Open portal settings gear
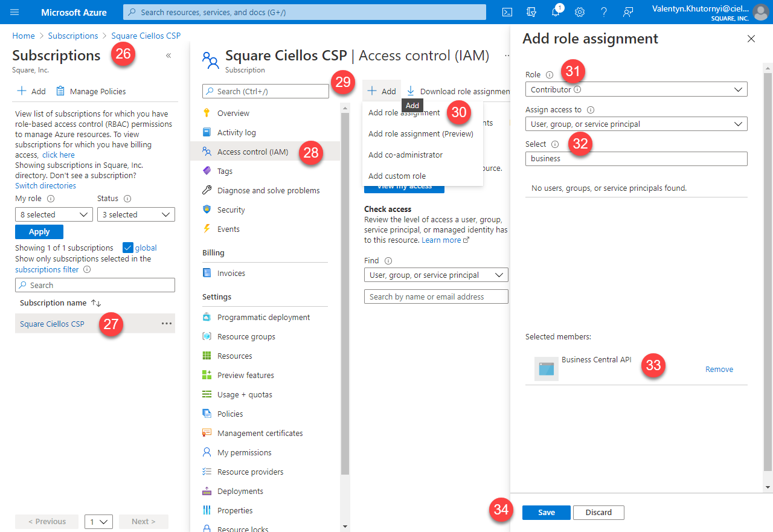773x532 pixels. click(580, 12)
